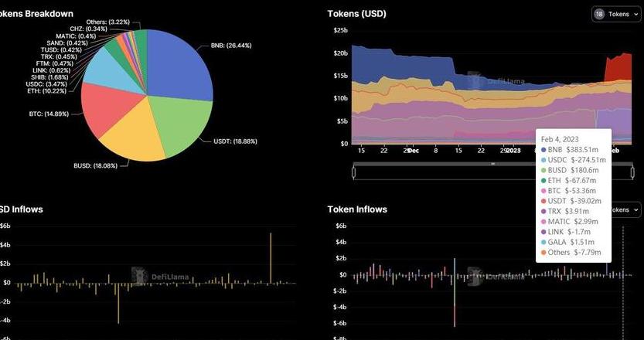The height and width of the screenshot is (340, 644).
Task: Click the Tokens (USD) chart heading
Action: (x=357, y=14)
